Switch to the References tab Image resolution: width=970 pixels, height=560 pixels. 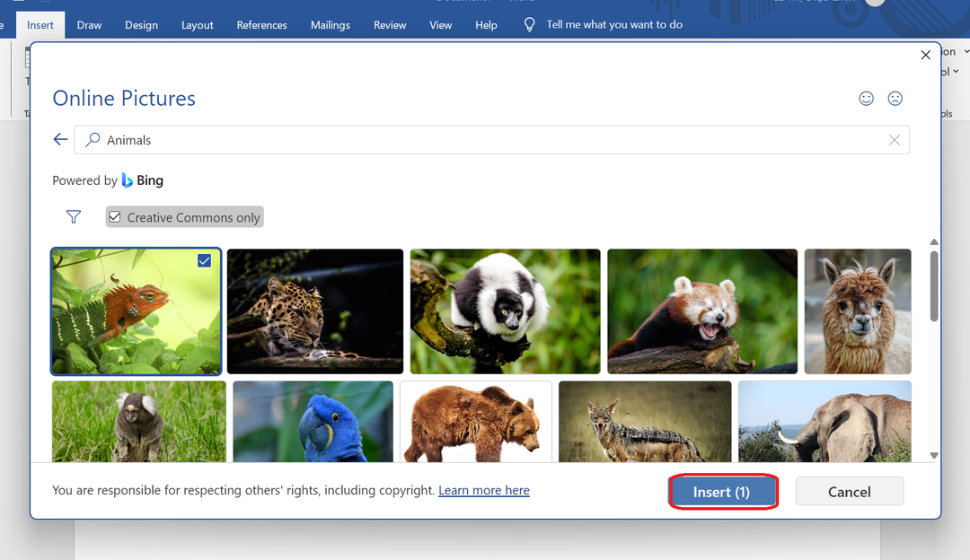261,25
